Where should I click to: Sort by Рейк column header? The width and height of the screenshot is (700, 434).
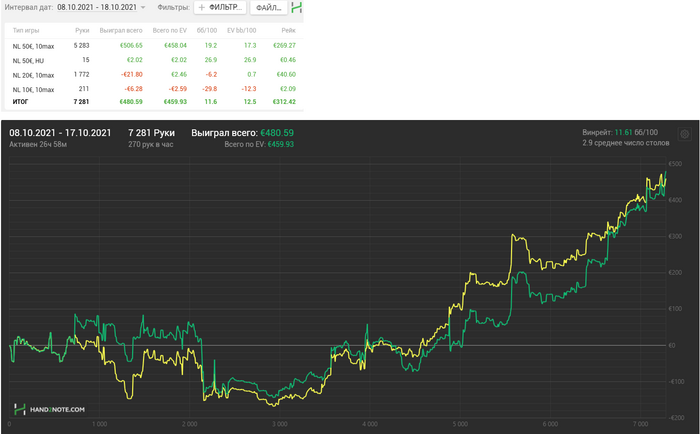(x=288, y=31)
